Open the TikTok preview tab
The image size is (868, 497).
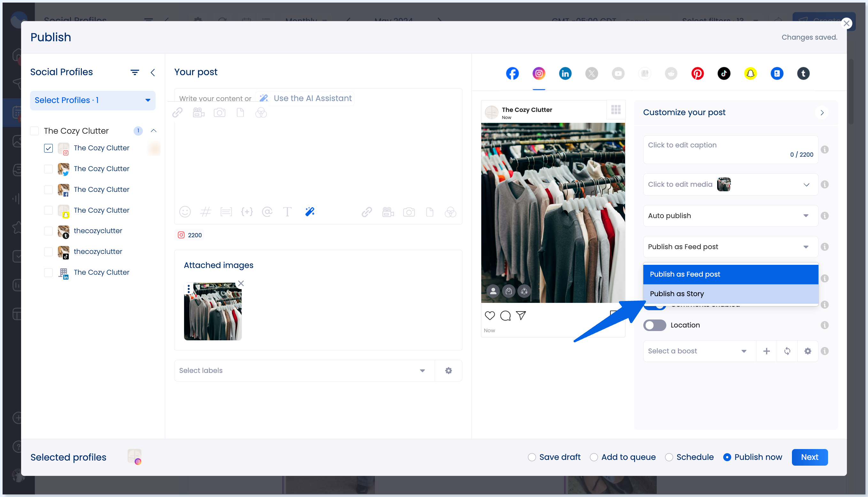click(x=724, y=73)
